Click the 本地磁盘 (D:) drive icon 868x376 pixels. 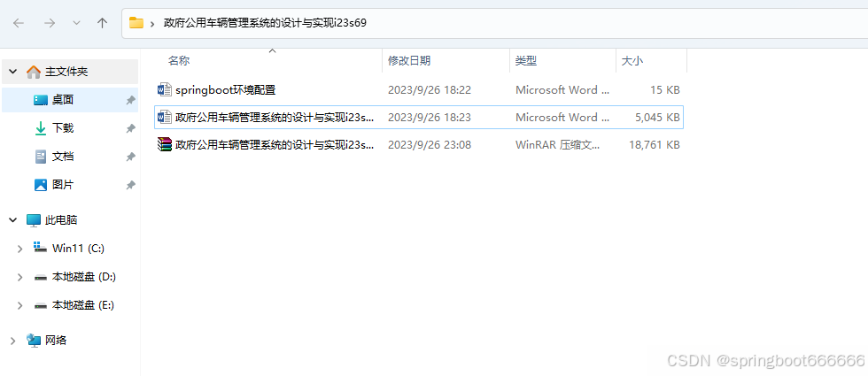(x=41, y=277)
